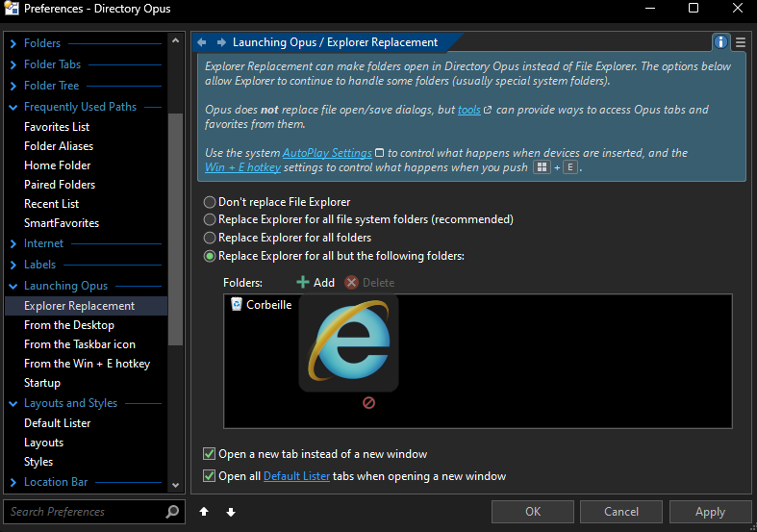This screenshot has height=532, width=757.
Task: Select Replace Explorer for all but following folders
Action: pyautogui.click(x=210, y=256)
